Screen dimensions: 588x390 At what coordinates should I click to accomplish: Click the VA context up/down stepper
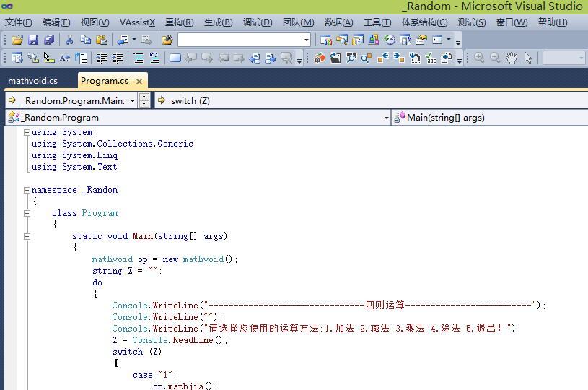pyautogui.click(x=144, y=100)
